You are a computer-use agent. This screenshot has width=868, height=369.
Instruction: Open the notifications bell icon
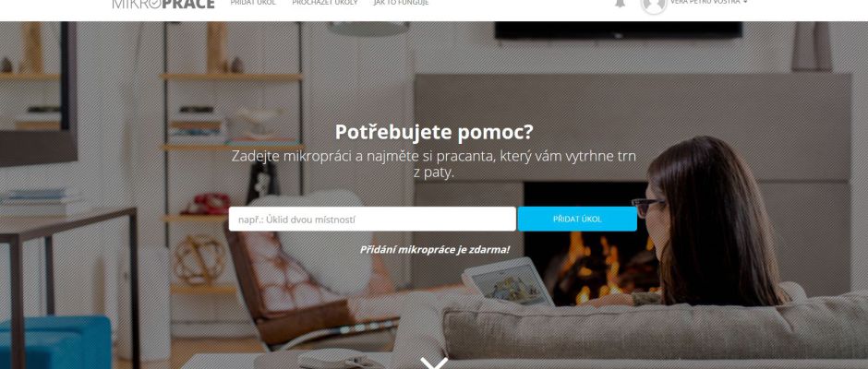[620, 3]
